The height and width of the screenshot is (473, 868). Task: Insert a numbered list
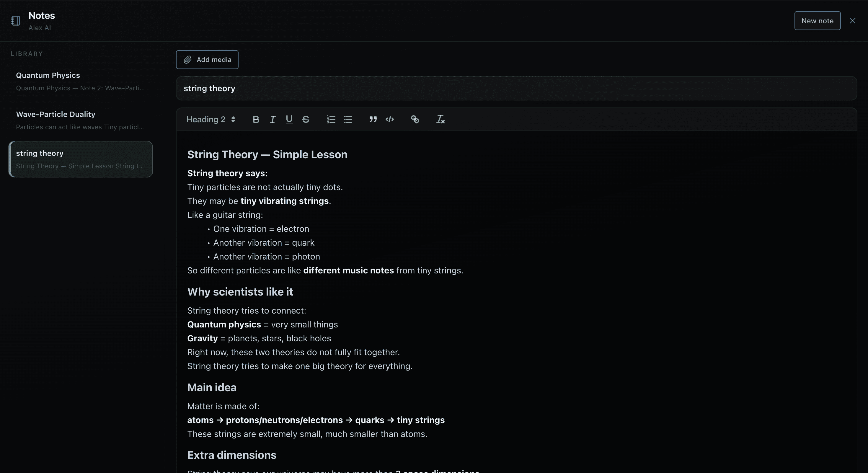331,119
